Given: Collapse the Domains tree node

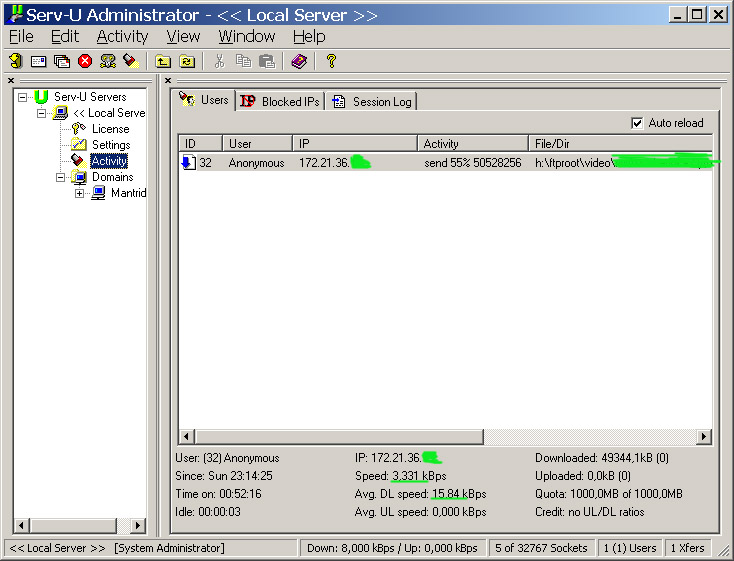Looking at the screenshot, I should pyautogui.click(x=61, y=177).
